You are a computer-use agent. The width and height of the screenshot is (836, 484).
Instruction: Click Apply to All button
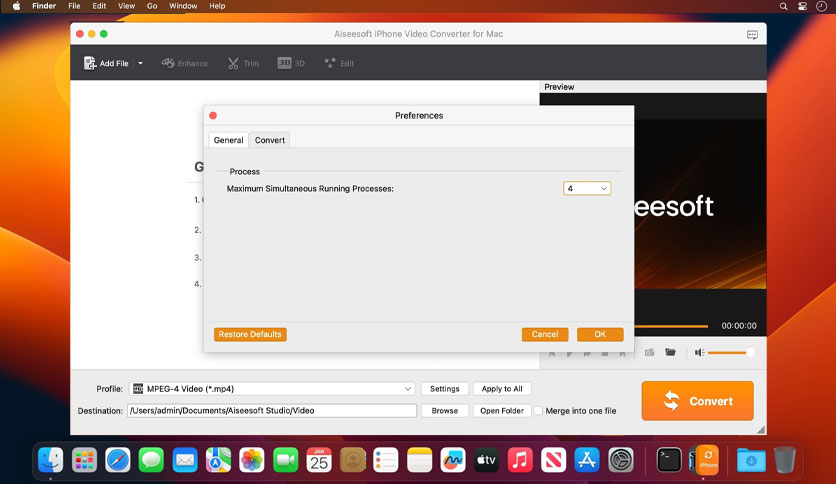pos(502,389)
